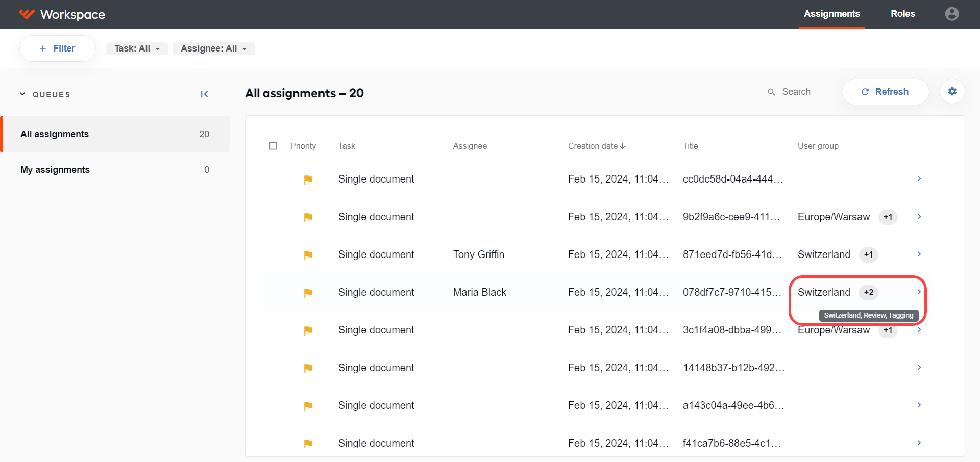Open the Assignee: All filter dropdown

[x=214, y=48]
